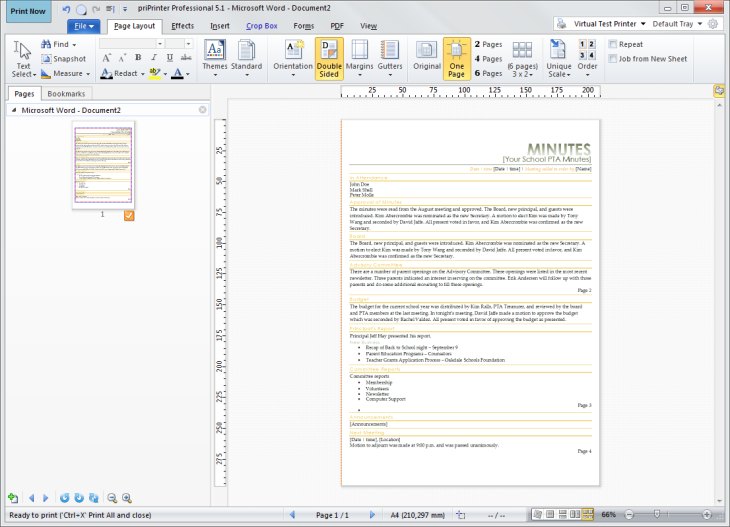Open the Bookmarks tab
The image size is (730, 527).
(66, 94)
